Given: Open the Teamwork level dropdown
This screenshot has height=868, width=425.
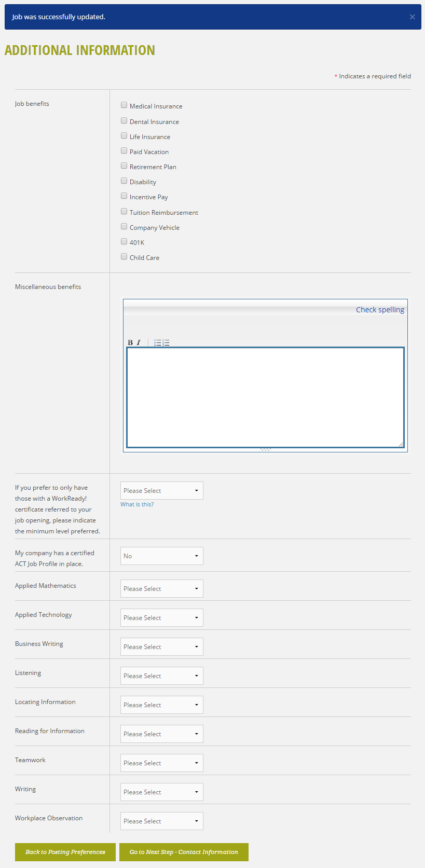Looking at the screenshot, I should pos(162,763).
